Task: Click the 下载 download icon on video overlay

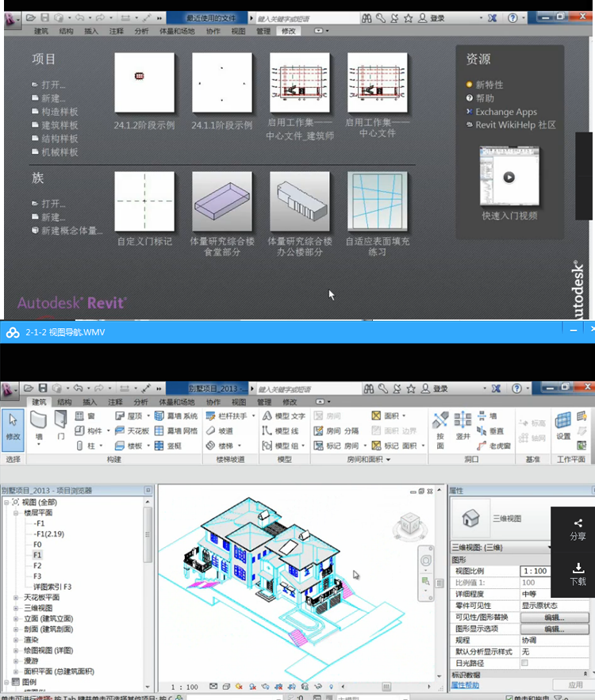Action: click(578, 575)
